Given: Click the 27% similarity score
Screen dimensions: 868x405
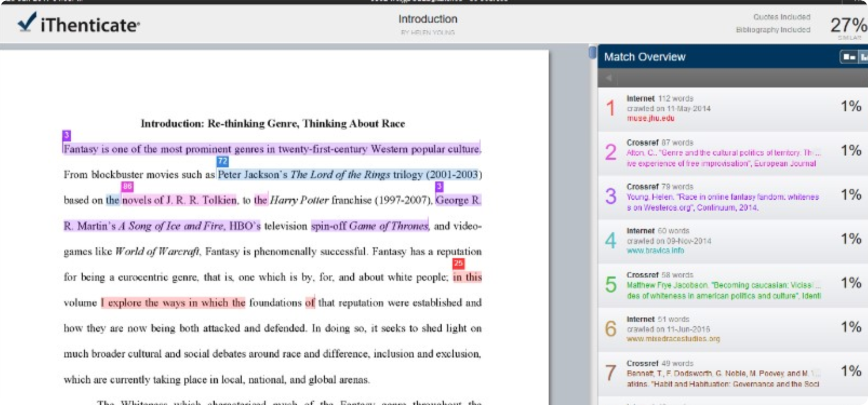Looking at the screenshot, I should click(849, 25).
